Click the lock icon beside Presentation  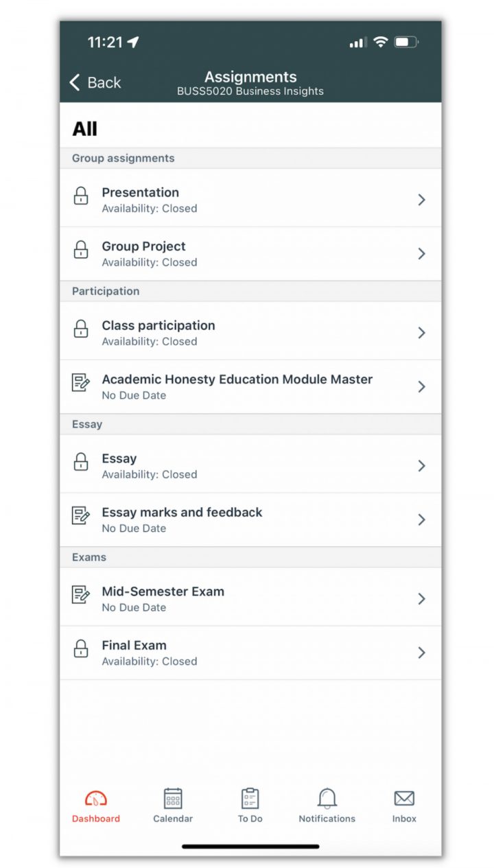tap(81, 196)
